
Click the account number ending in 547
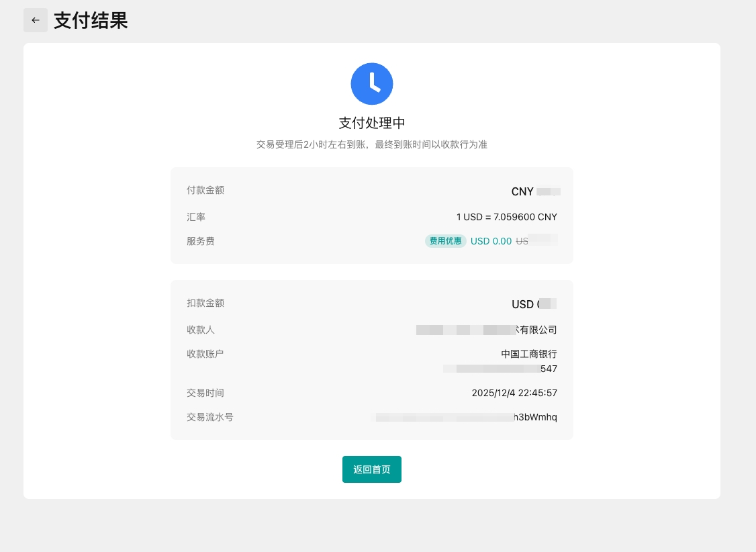[x=500, y=369]
